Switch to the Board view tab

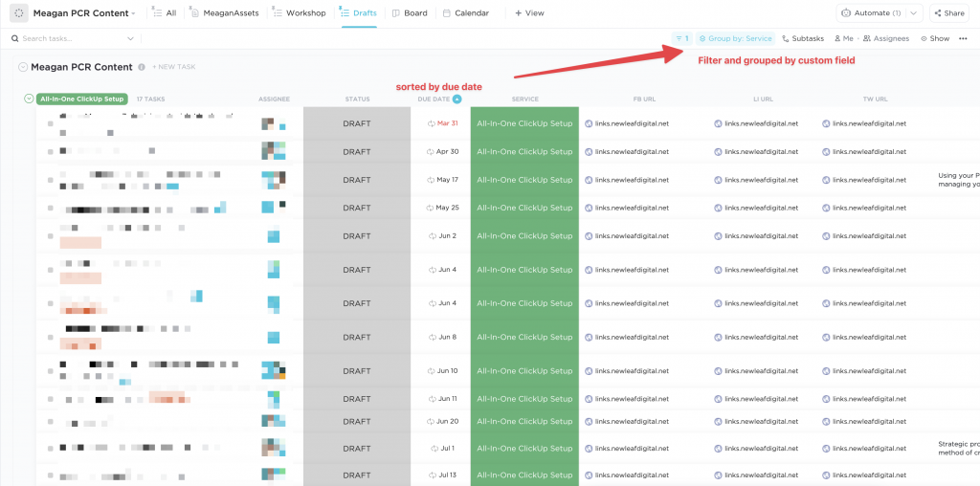coord(410,12)
